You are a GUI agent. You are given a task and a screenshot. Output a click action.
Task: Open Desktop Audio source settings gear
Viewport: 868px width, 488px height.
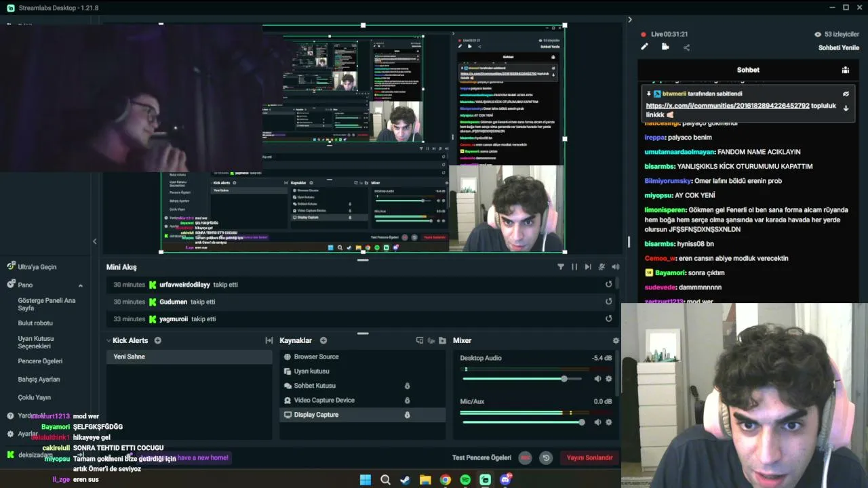click(608, 379)
